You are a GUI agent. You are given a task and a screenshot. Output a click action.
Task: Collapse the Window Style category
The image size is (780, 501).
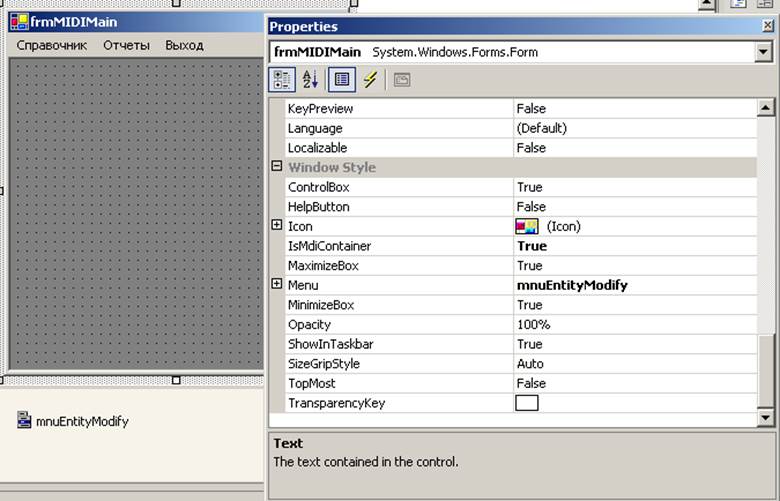277,166
